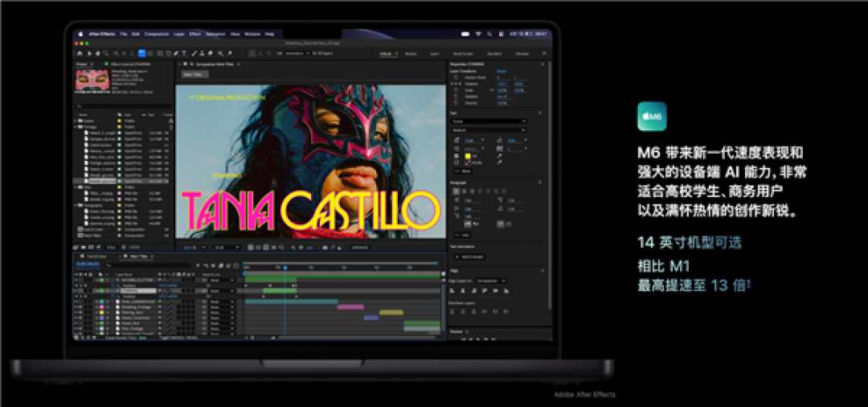Viewport: 868px width, 407px height.
Task: Select the Zoom magnifier tool
Action: click(x=106, y=53)
